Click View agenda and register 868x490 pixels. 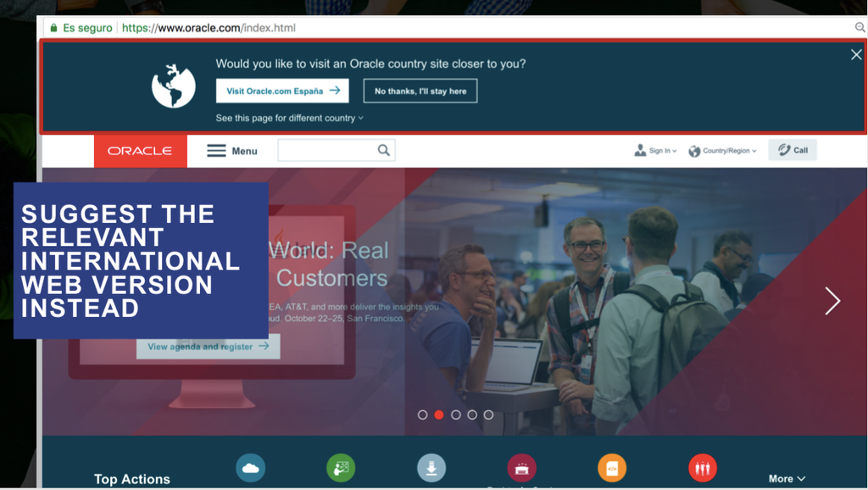[209, 347]
